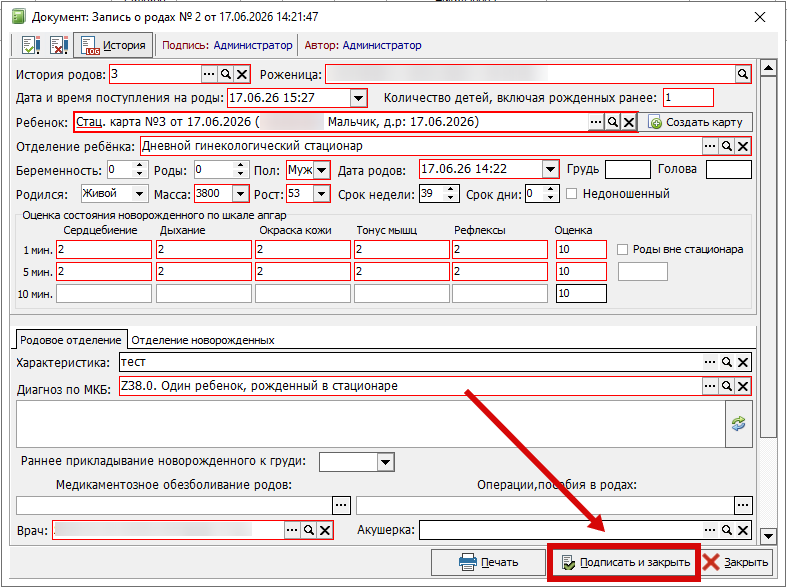
Task: Open ellipsis selector for Врач field
Action: tap(292, 530)
